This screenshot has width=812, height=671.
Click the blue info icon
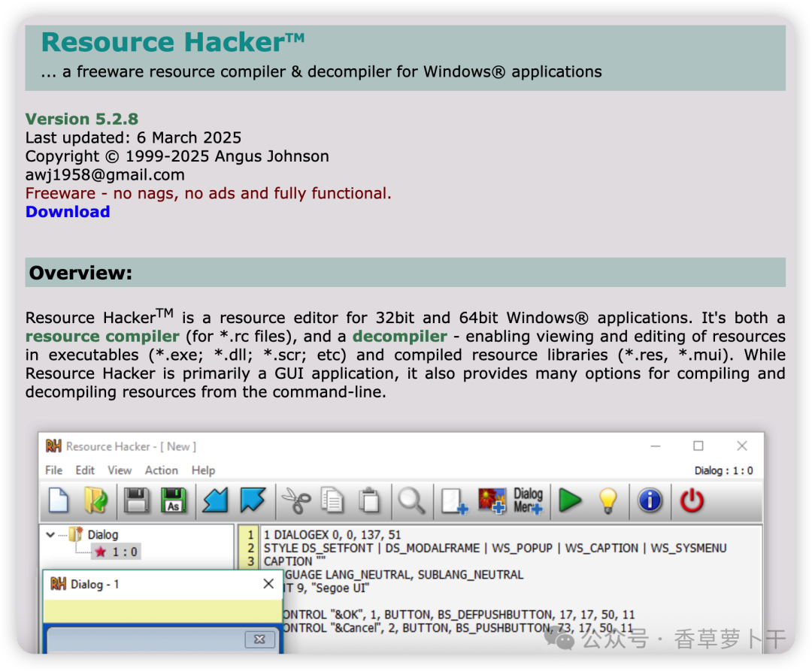point(650,500)
